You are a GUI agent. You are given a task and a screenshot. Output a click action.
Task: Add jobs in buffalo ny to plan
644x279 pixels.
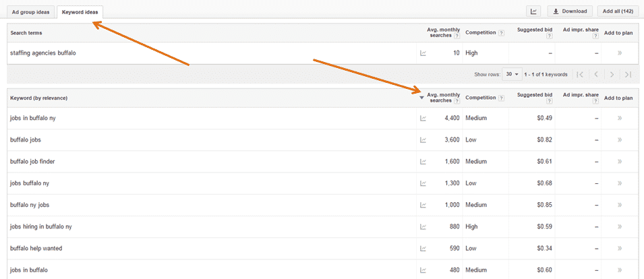coord(619,118)
